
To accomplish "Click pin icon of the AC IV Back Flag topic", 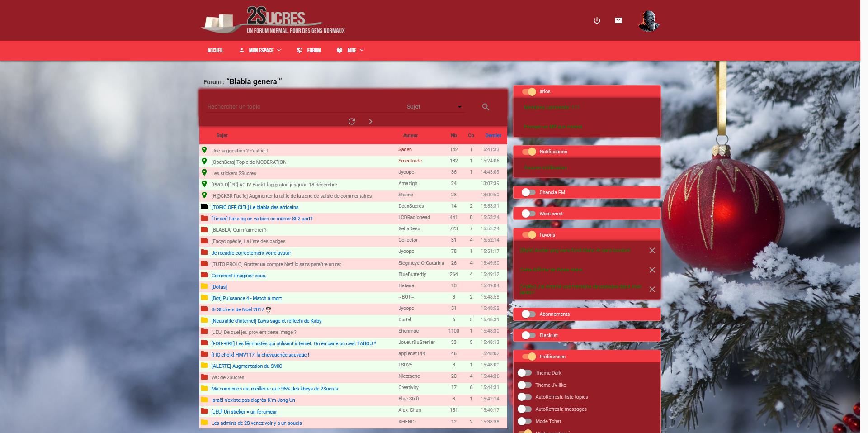I will click(204, 184).
